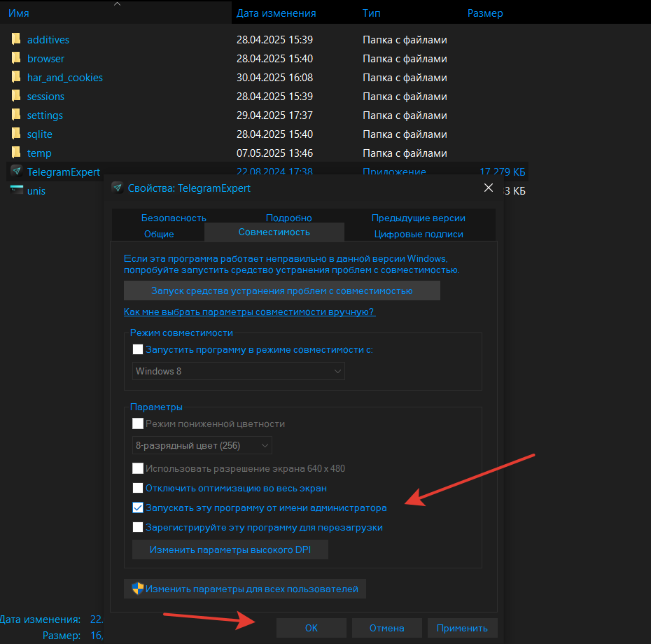Select the har_and_cookies folder icon
Viewport: 651px width, 644px height.
(x=16, y=78)
